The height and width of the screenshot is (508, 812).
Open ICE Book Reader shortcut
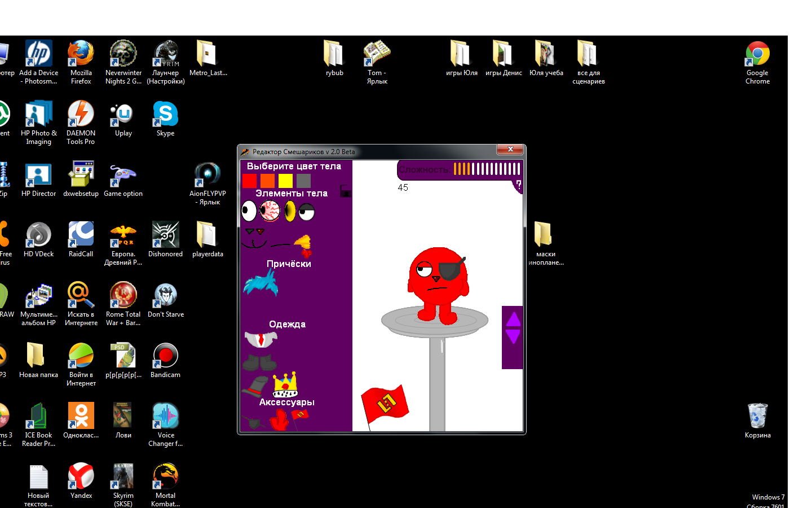point(38,424)
